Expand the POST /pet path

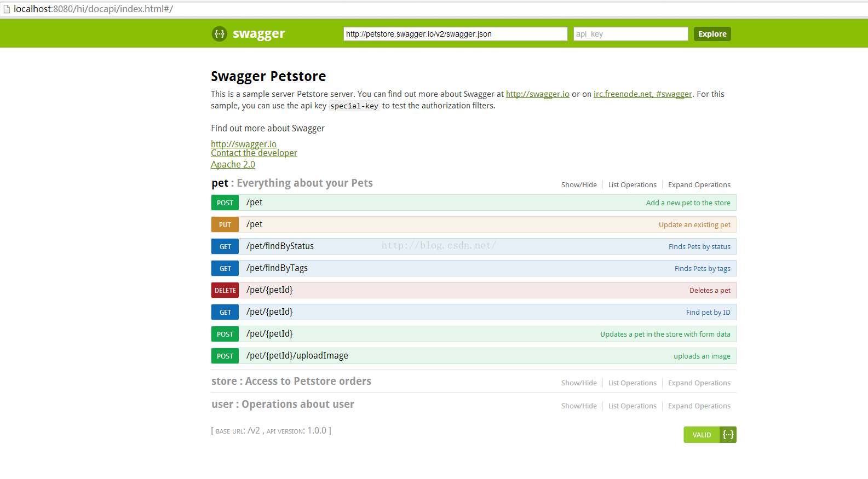tap(254, 203)
